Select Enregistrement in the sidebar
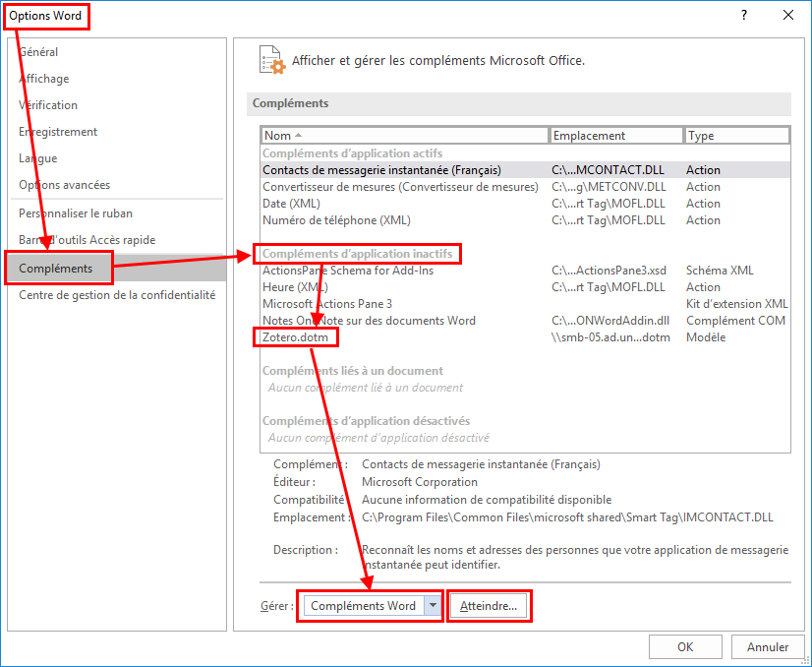 coord(58,132)
